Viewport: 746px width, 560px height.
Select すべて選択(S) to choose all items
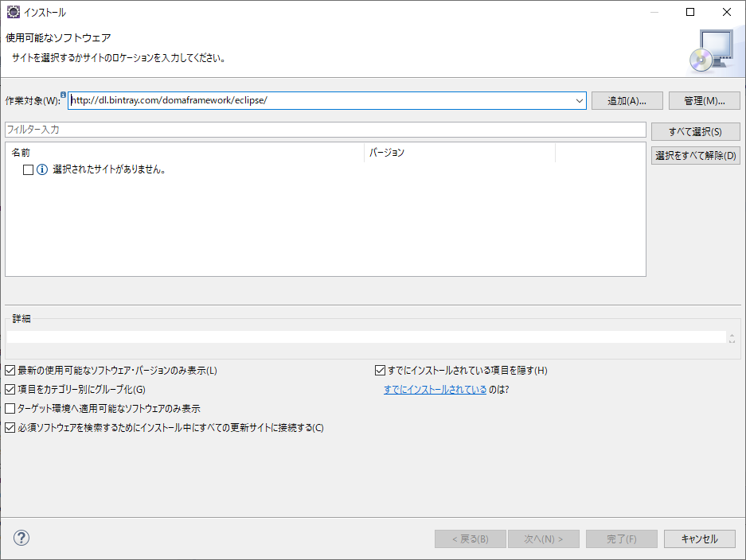695,130
